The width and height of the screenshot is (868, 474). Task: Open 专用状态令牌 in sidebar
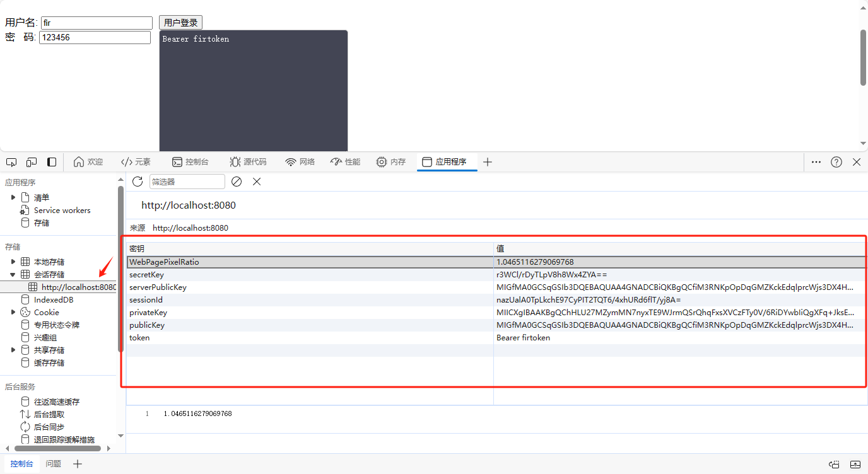point(57,325)
